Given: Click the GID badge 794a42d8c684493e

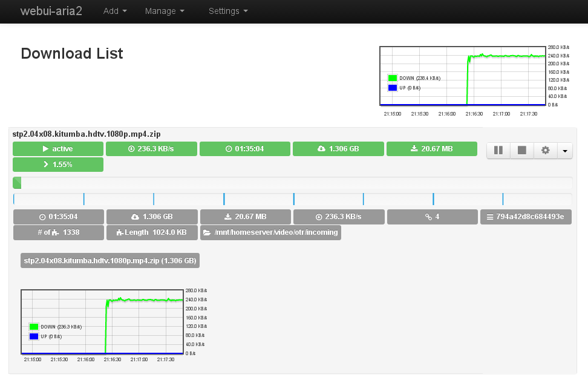Looking at the screenshot, I should (526, 217).
